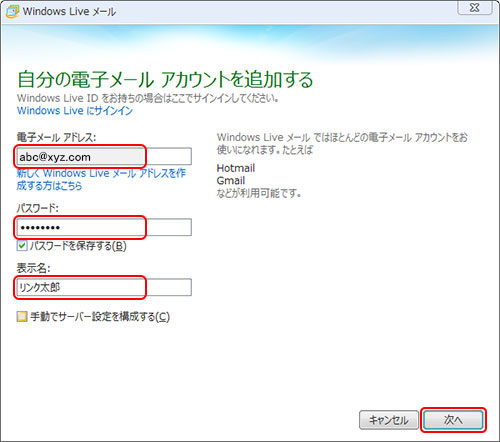
Task: Click the 自分の電子メール アカウントを追加する heading
Action: [x=165, y=80]
